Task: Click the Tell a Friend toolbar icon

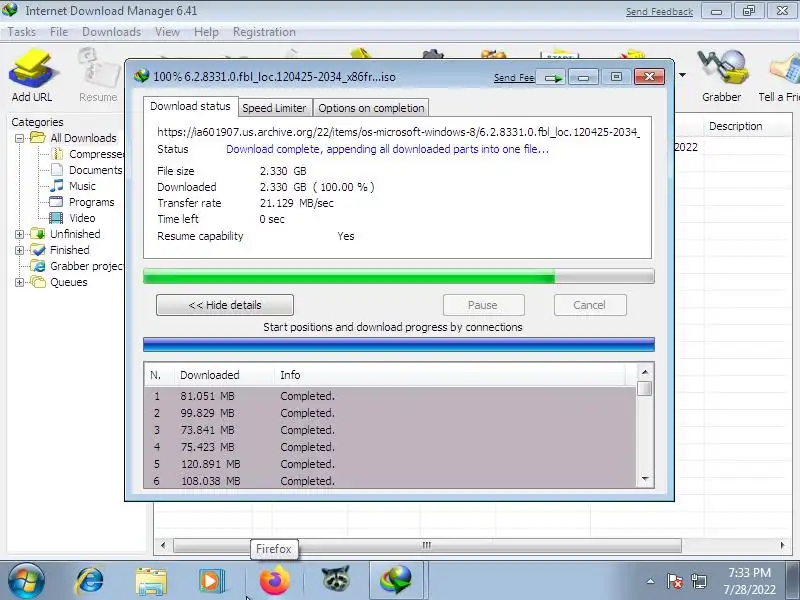Action: point(780,76)
